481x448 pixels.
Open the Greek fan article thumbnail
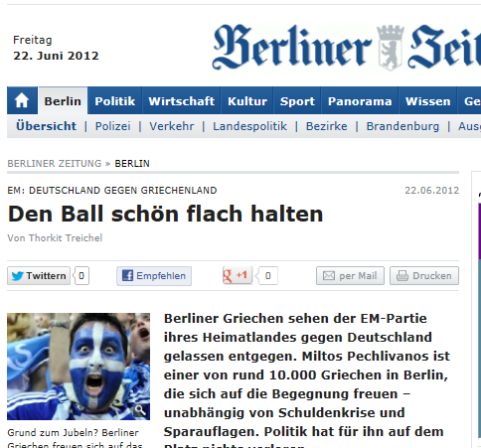pyautogui.click(x=79, y=367)
